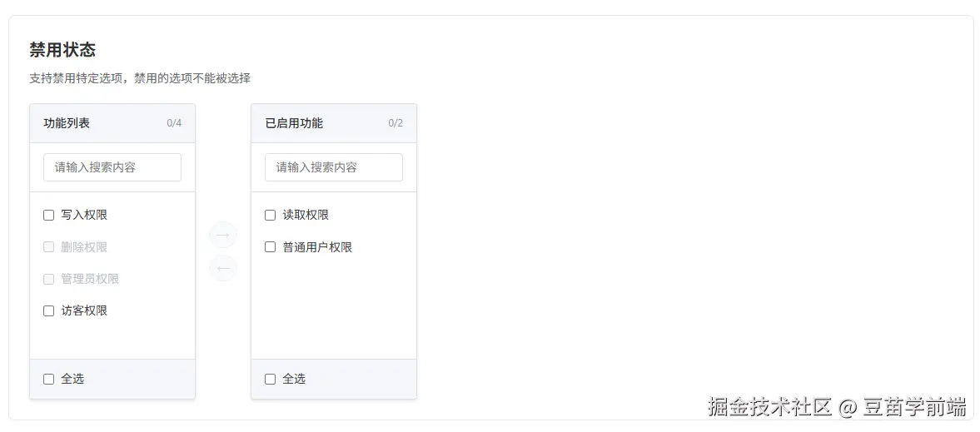Click the 0/2 selection counter
The image size is (980, 432).
click(395, 123)
